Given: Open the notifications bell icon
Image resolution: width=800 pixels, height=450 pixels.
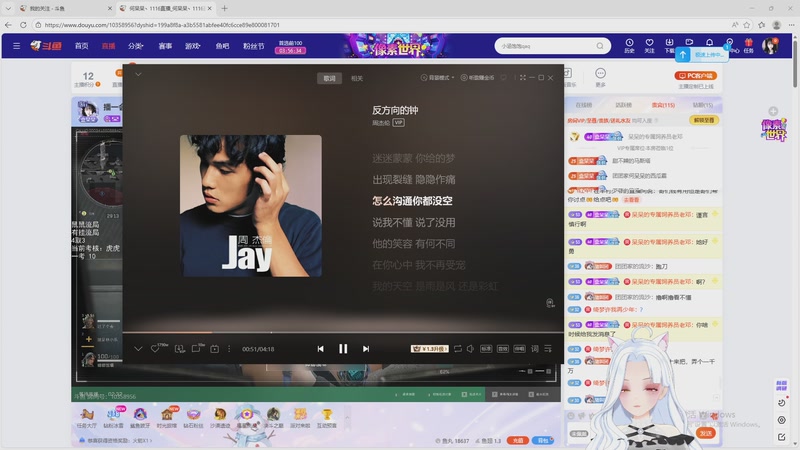Looking at the screenshot, I should [x=709, y=43].
